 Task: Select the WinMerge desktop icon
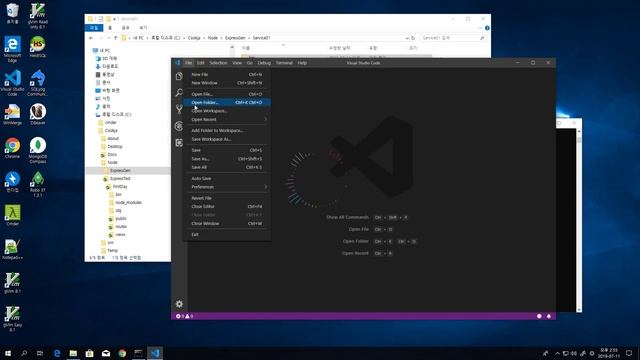tap(12, 114)
